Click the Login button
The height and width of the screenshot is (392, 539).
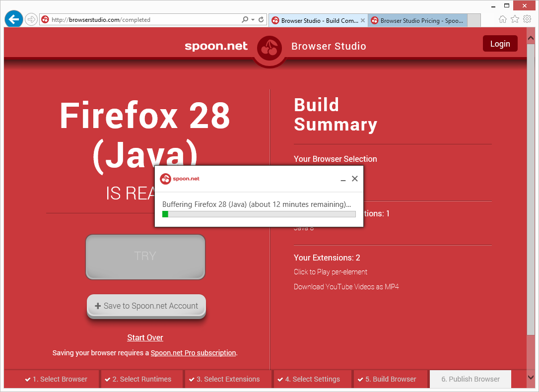[x=500, y=44]
